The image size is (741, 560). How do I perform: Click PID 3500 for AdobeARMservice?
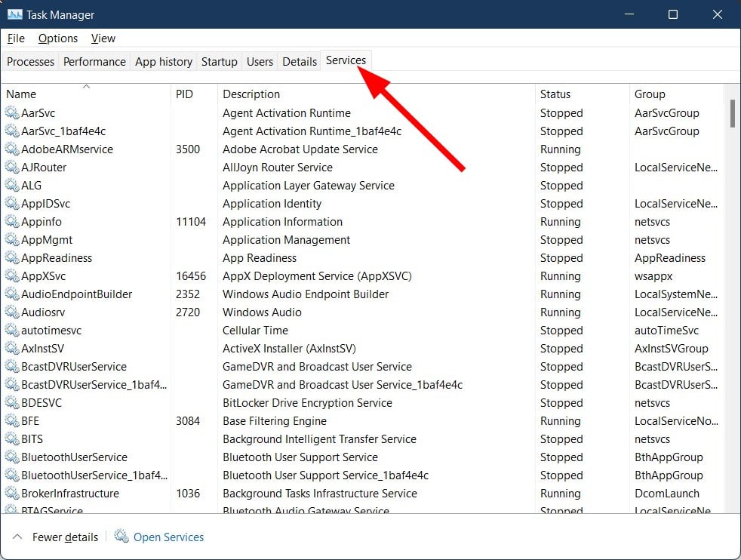point(188,149)
